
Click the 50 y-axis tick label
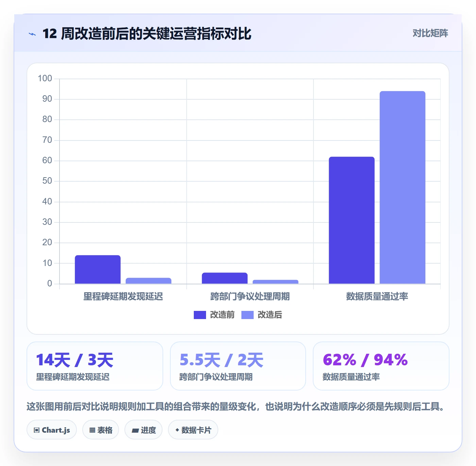click(47, 181)
